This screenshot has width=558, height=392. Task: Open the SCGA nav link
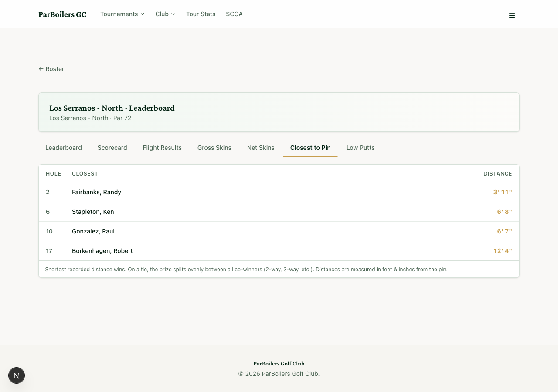click(x=234, y=14)
